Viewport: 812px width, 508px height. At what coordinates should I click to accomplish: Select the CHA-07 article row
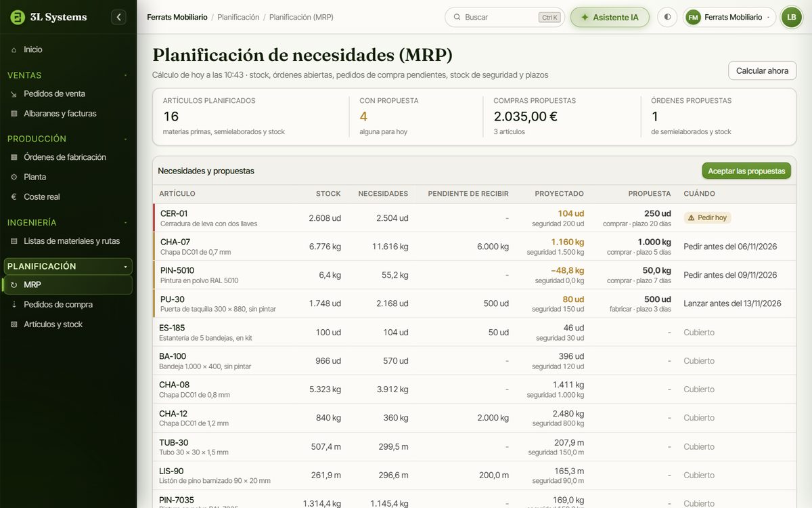pos(474,247)
